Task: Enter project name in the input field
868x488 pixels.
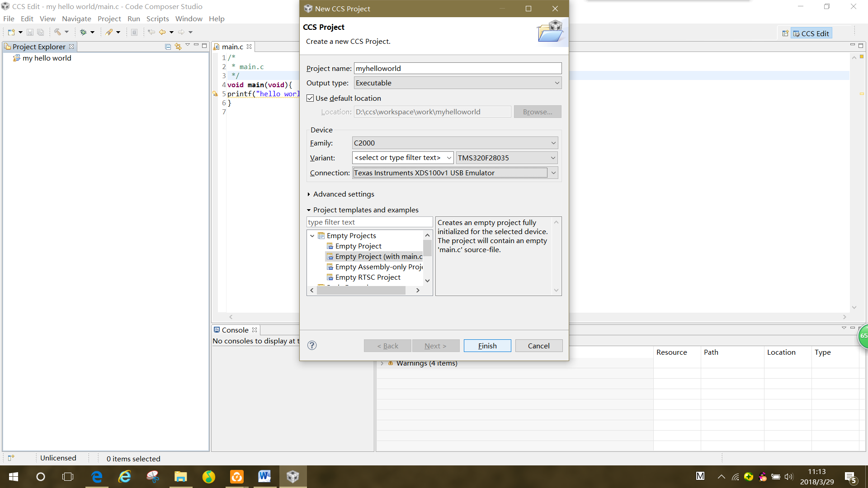Action: [x=457, y=68]
